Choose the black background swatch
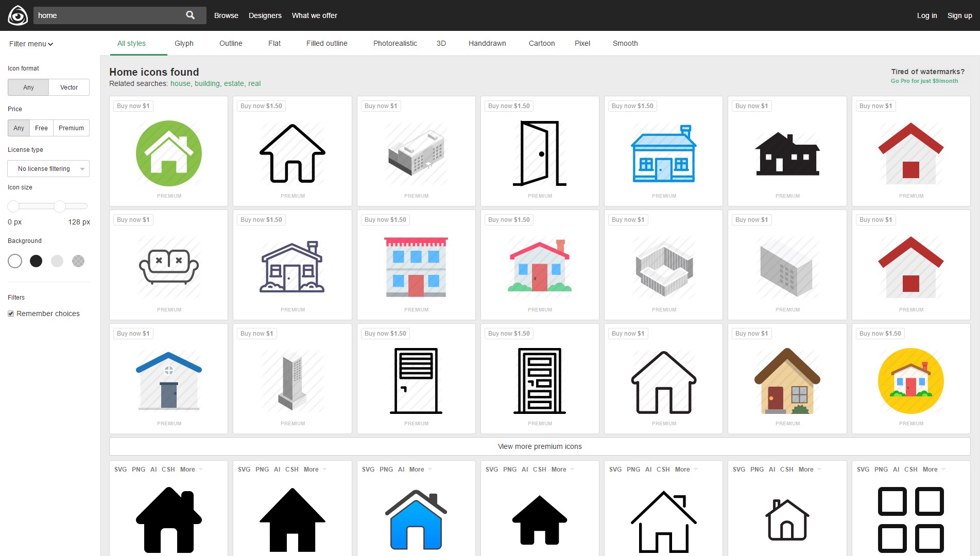 pos(36,261)
